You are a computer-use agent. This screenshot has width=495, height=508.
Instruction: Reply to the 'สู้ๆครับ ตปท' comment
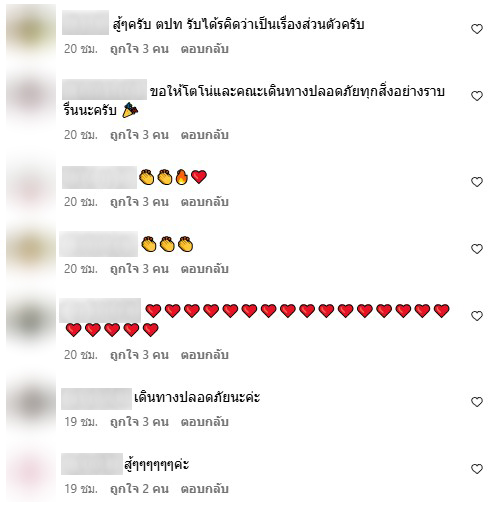204,49
